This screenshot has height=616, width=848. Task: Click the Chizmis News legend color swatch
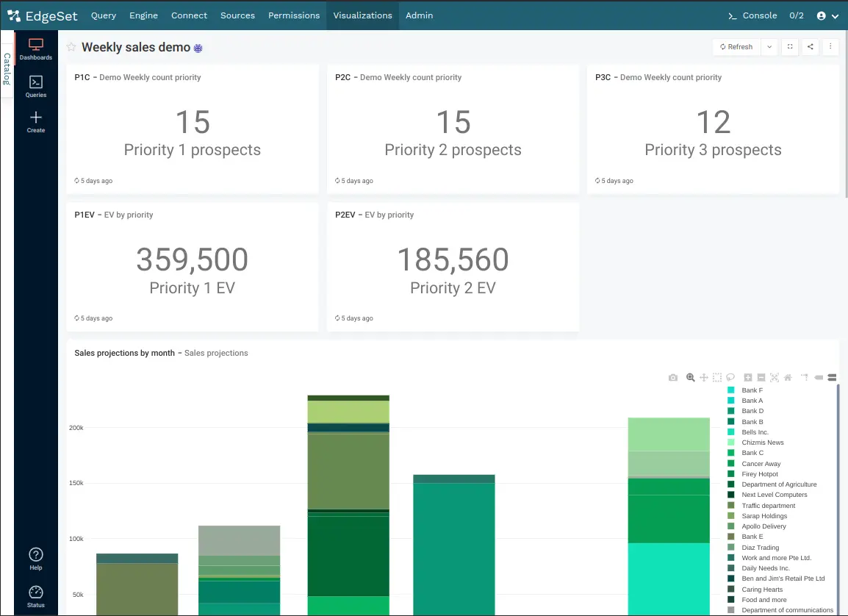coord(731,443)
